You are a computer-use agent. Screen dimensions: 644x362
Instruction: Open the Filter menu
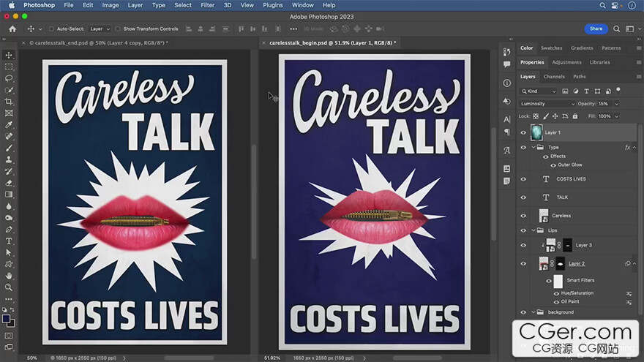(207, 5)
